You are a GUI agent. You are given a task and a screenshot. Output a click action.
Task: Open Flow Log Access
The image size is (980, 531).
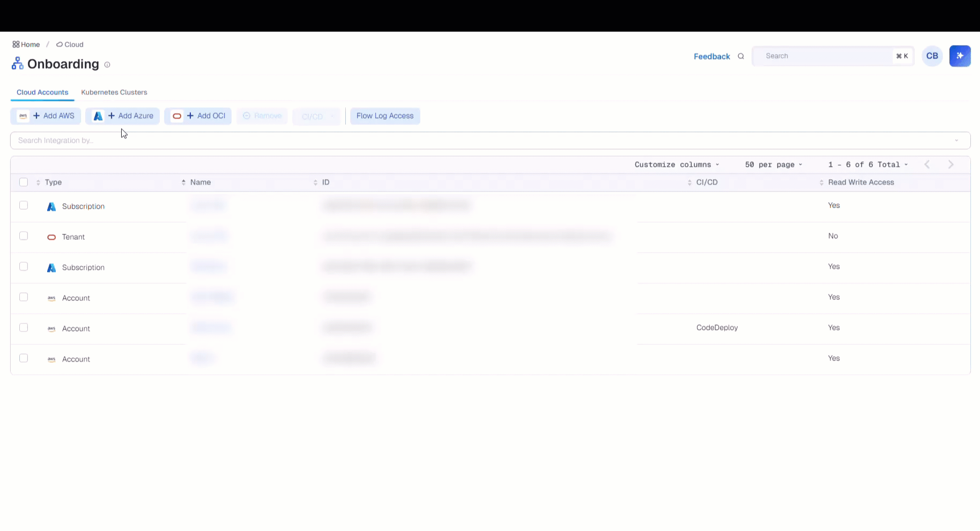pyautogui.click(x=385, y=116)
